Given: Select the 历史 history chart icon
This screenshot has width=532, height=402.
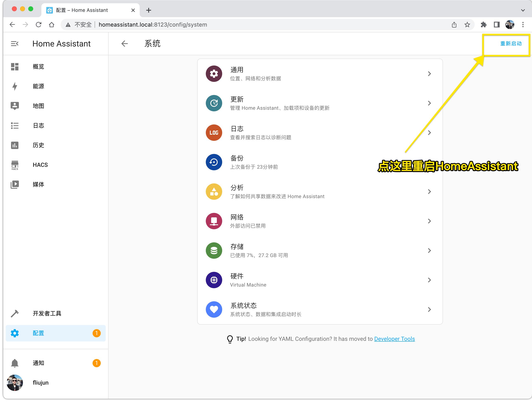Looking at the screenshot, I should point(14,145).
